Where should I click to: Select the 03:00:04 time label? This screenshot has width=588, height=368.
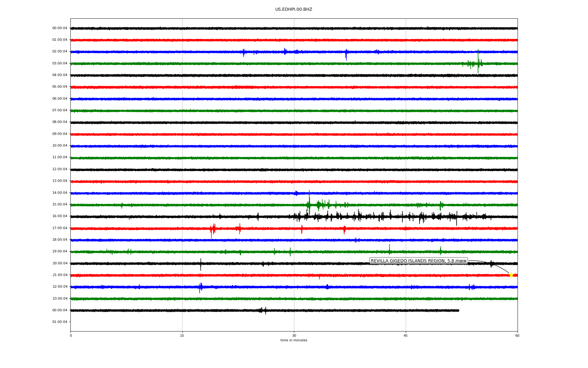tap(60, 63)
